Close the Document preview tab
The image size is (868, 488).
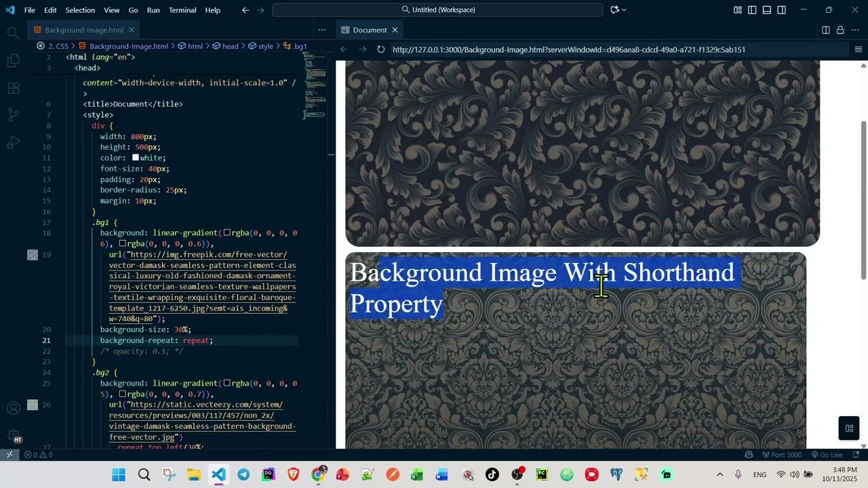point(395,30)
